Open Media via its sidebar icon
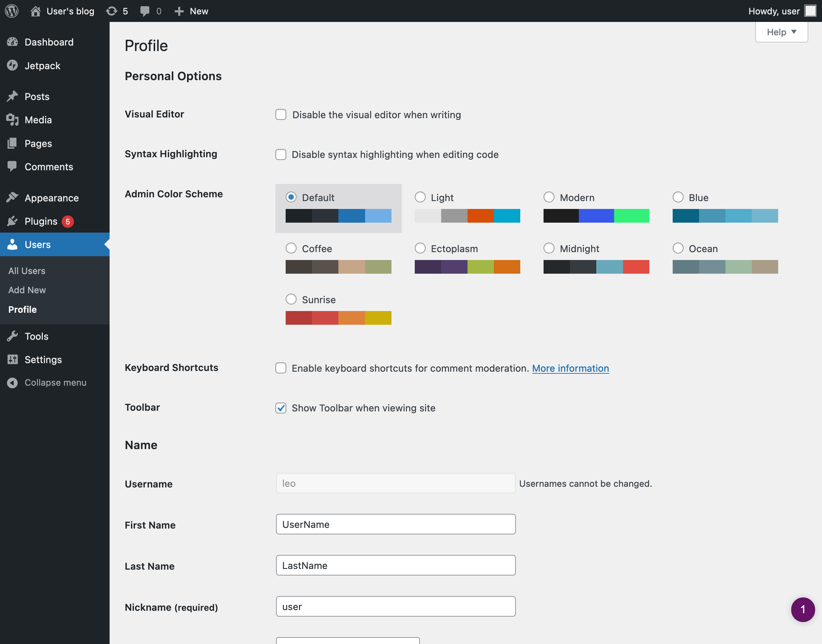The image size is (822, 644). (12, 120)
